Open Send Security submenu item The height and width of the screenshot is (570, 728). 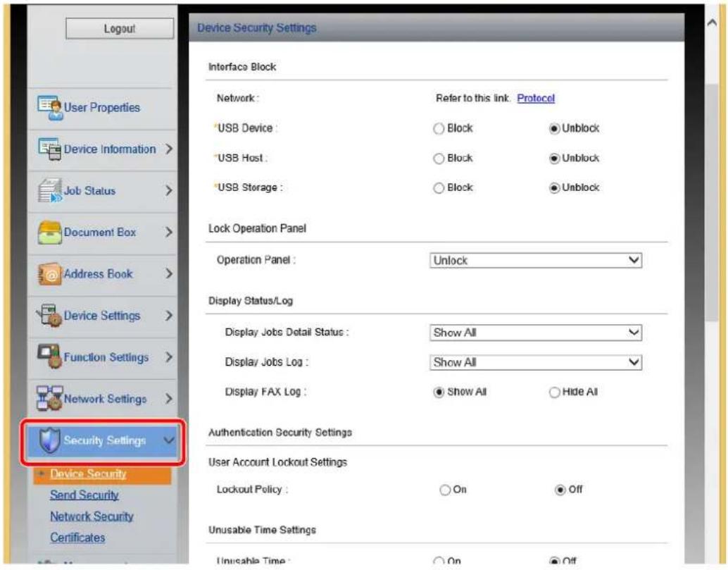(x=84, y=495)
